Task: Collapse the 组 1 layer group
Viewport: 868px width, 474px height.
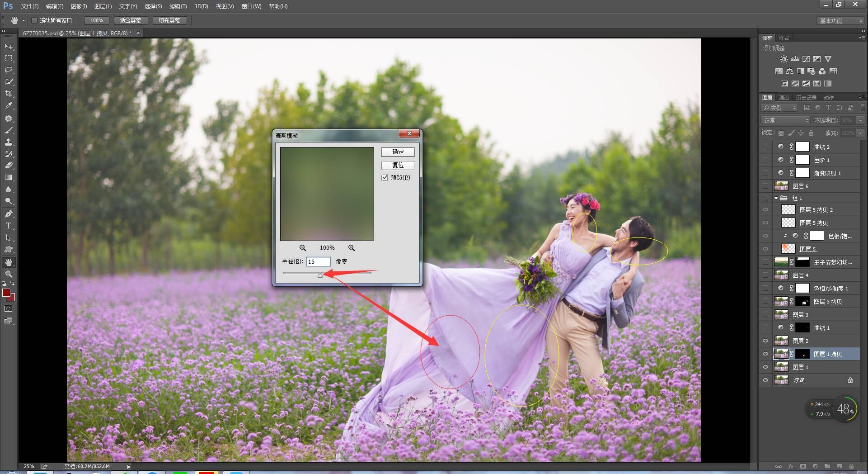Action: click(776, 198)
